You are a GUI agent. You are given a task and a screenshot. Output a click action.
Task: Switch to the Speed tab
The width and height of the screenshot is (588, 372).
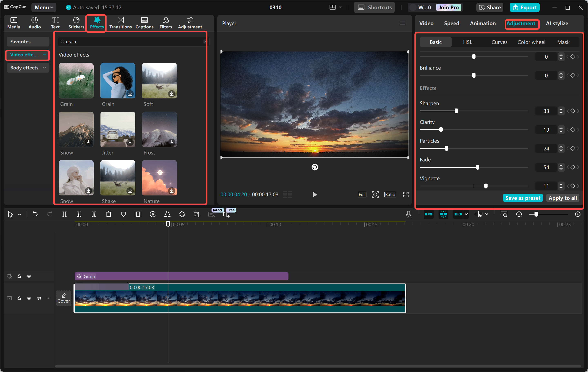[451, 23]
